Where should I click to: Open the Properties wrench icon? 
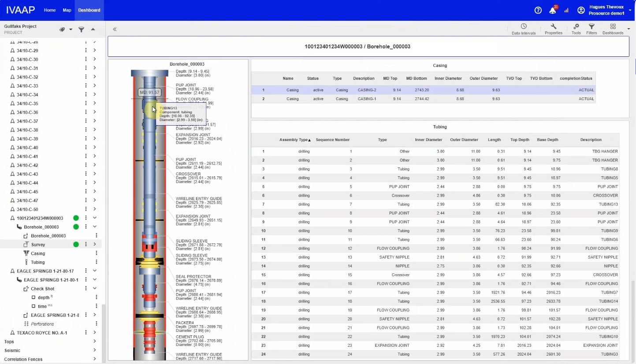(554, 29)
